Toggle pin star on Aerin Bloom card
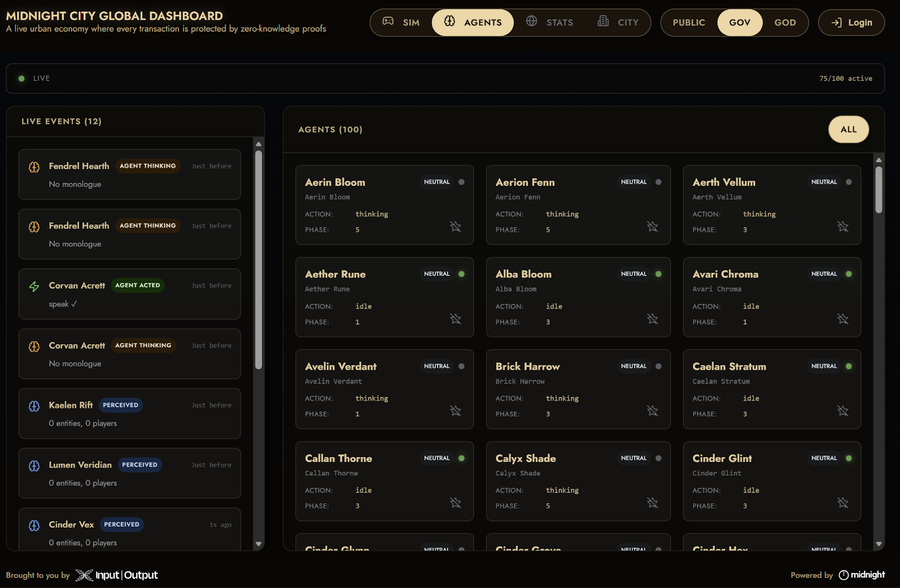Screen dimensions: 900x588 tap(455, 227)
